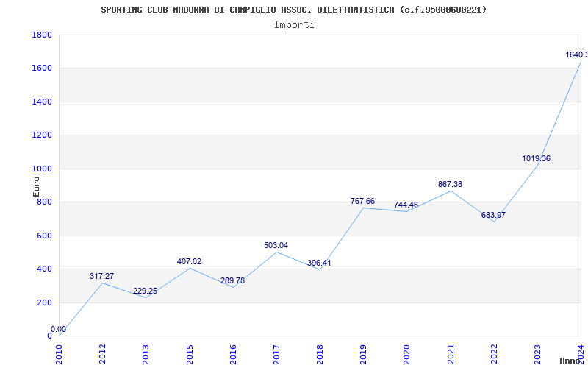Select the 317.27 data point label

[101, 276]
